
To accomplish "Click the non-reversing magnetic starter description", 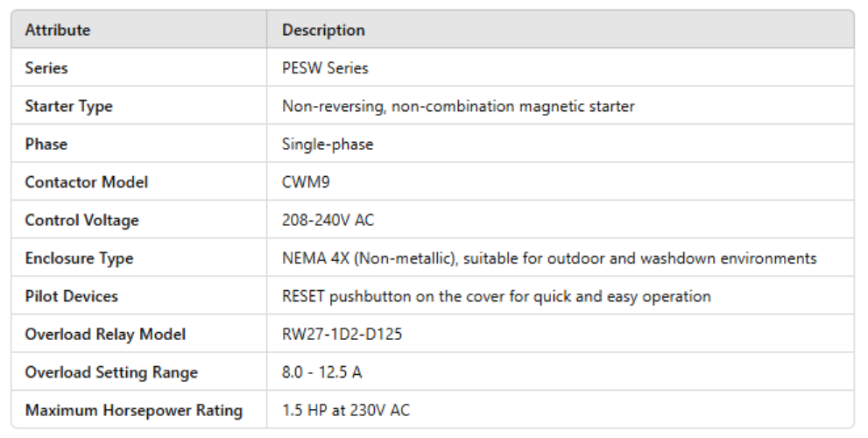I will point(458,106).
